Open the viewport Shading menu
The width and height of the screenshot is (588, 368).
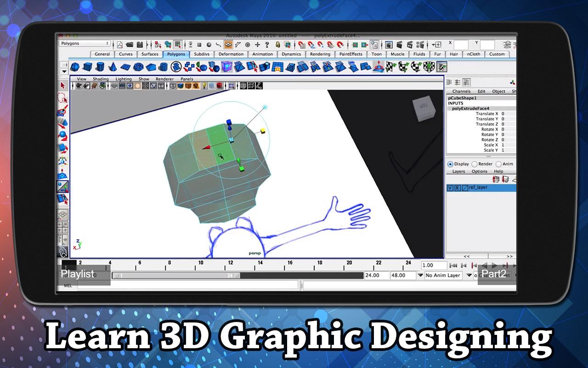point(100,79)
